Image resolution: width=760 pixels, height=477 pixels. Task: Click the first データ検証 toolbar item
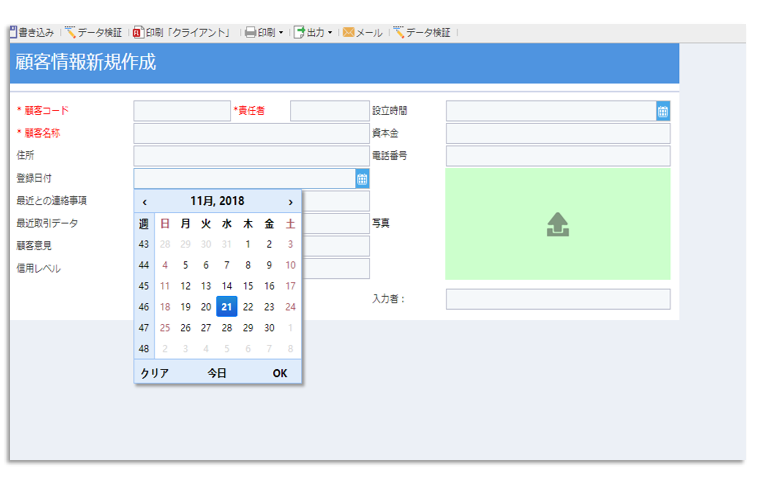(93, 32)
